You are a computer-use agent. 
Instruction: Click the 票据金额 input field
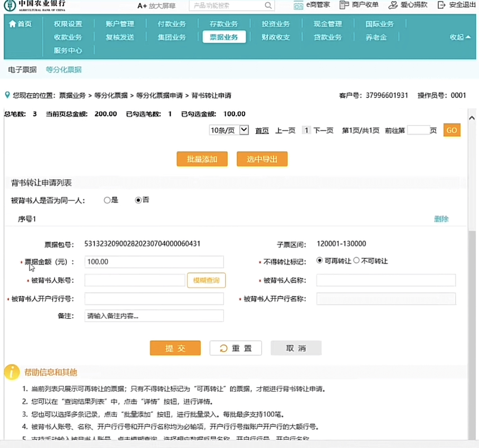[x=154, y=262]
